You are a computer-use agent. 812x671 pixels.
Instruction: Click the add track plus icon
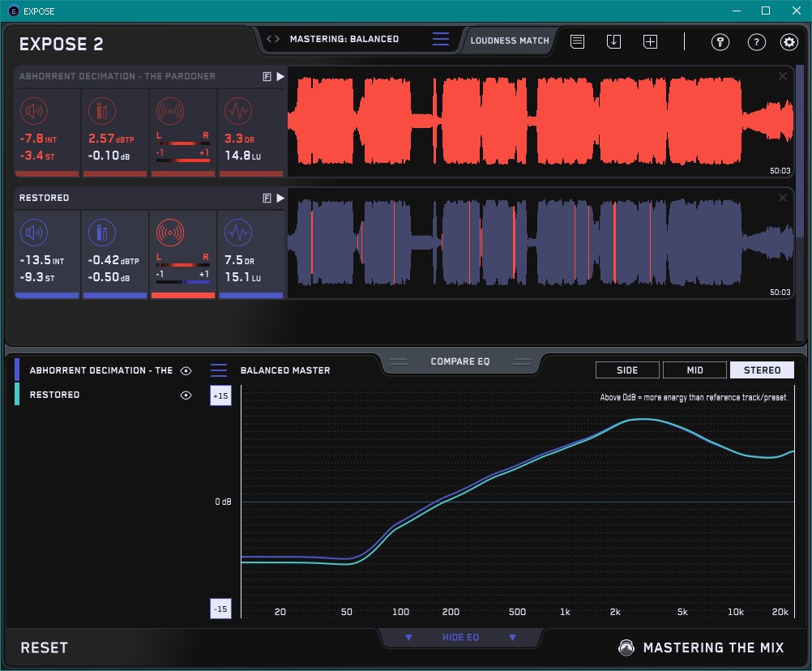650,41
